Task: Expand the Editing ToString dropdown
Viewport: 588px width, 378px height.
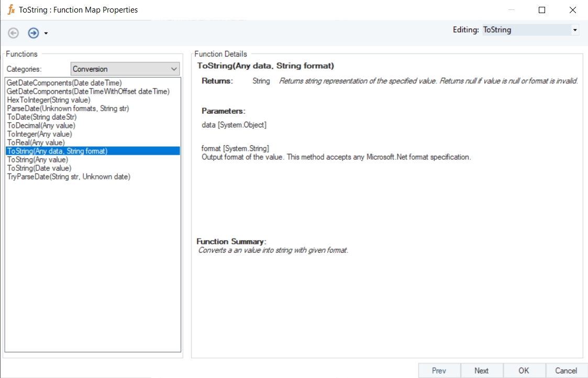Action: 575,30
